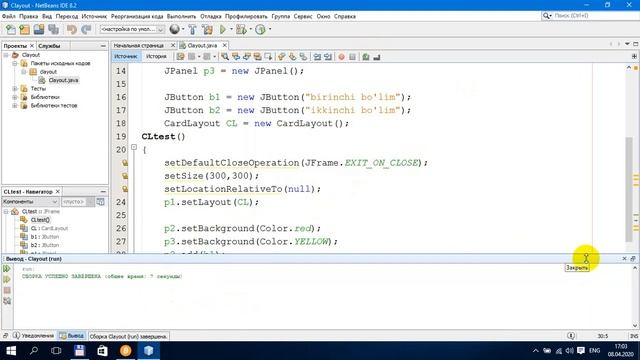The height and width of the screenshot is (360, 640).
Task: Click the Clean and Build Project icon
Action: pyautogui.click(x=207, y=29)
